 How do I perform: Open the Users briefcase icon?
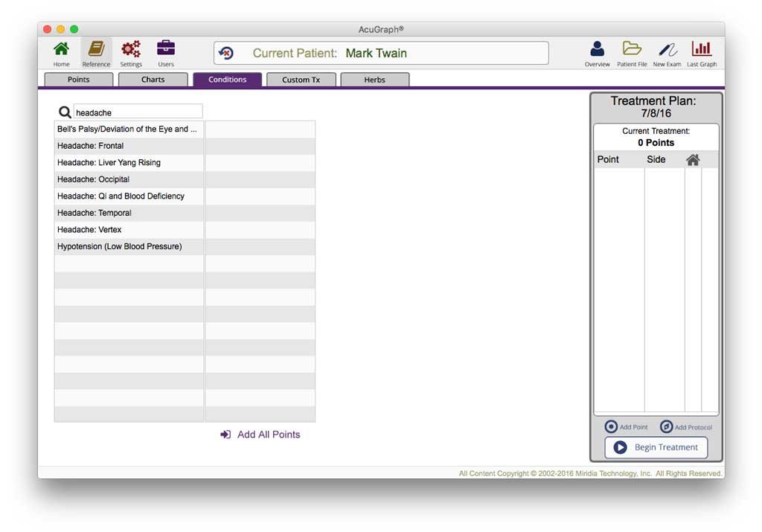(x=166, y=48)
